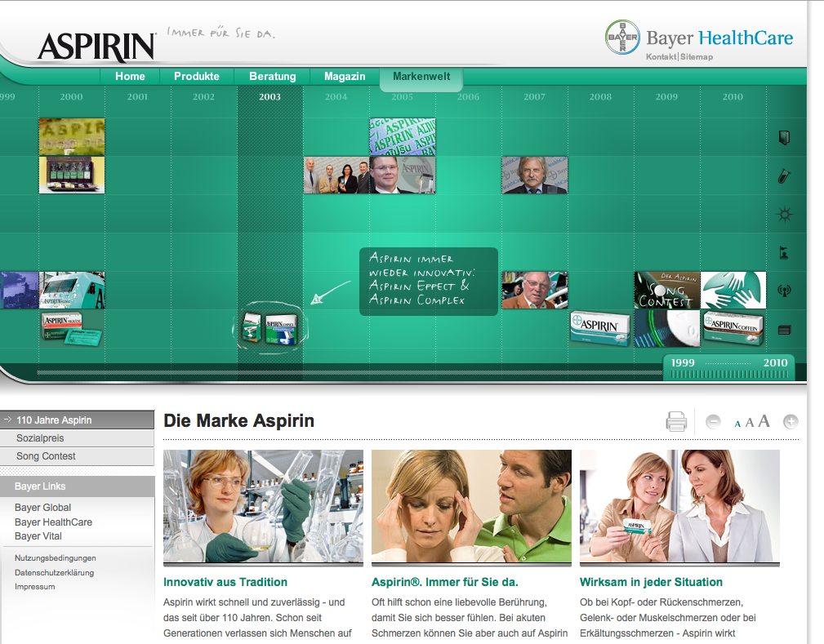The width and height of the screenshot is (824, 644).
Task: Open the Bayer Global link
Action: 42,508
